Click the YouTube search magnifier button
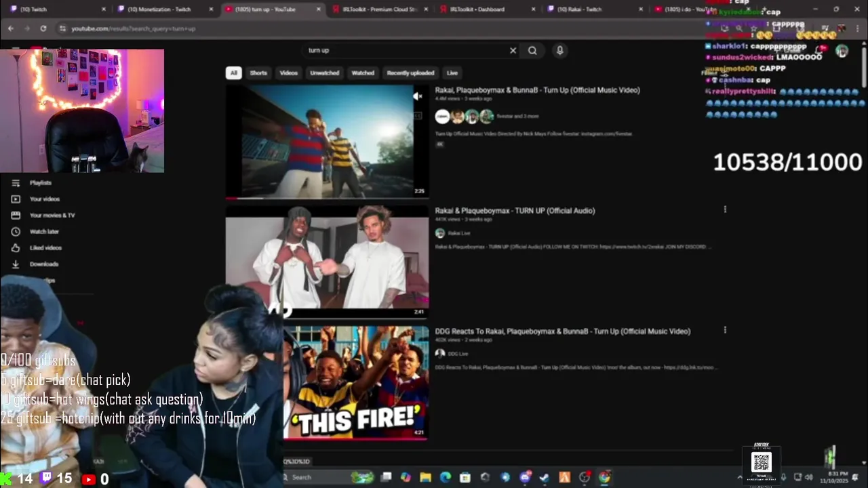 pyautogui.click(x=532, y=50)
